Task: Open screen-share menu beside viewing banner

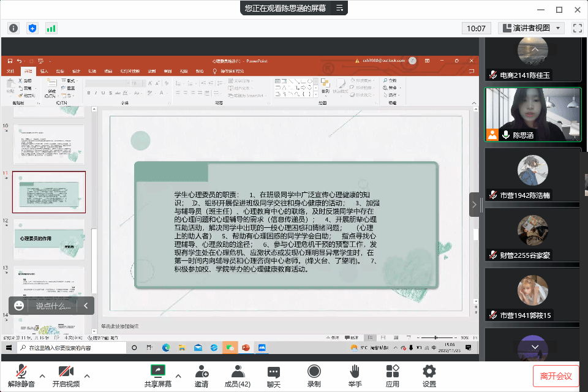Action: coord(339,8)
